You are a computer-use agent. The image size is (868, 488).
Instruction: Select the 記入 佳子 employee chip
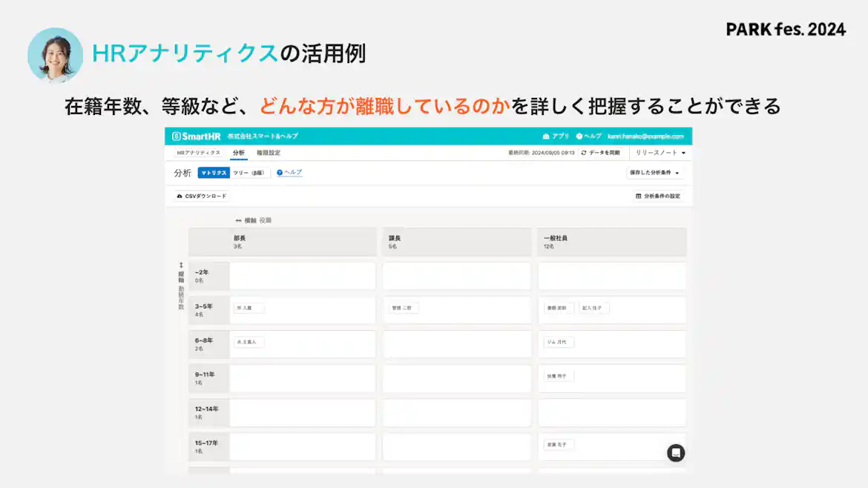594,307
